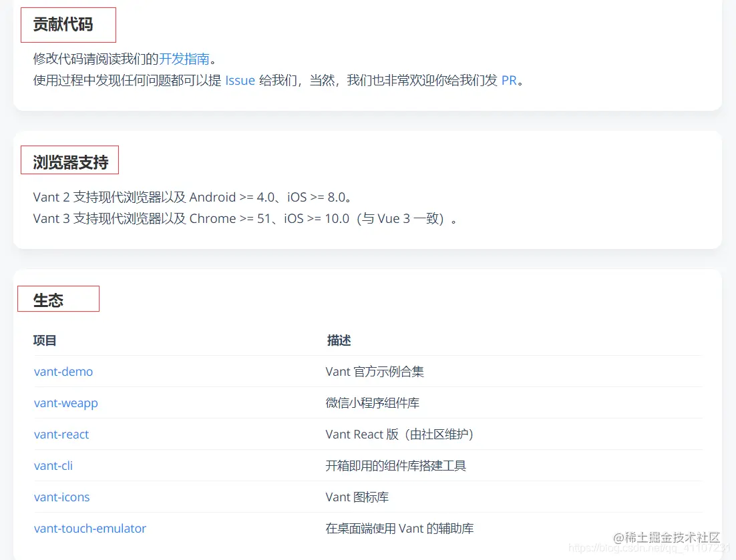
Task: Open the vant-touch-emulator project link
Action: pyautogui.click(x=90, y=529)
